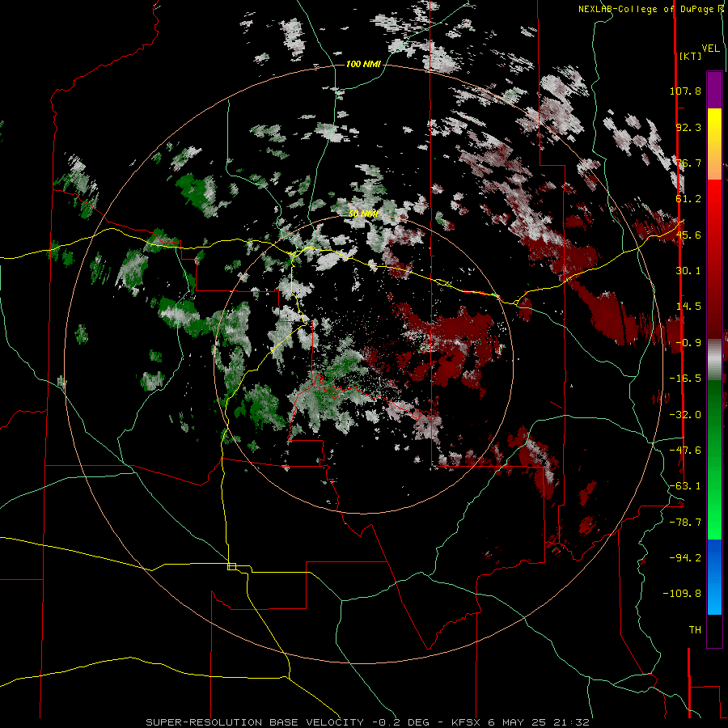Click the 100 NMI range ring label
Image resolution: width=728 pixels, height=728 pixels.
tap(363, 64)
